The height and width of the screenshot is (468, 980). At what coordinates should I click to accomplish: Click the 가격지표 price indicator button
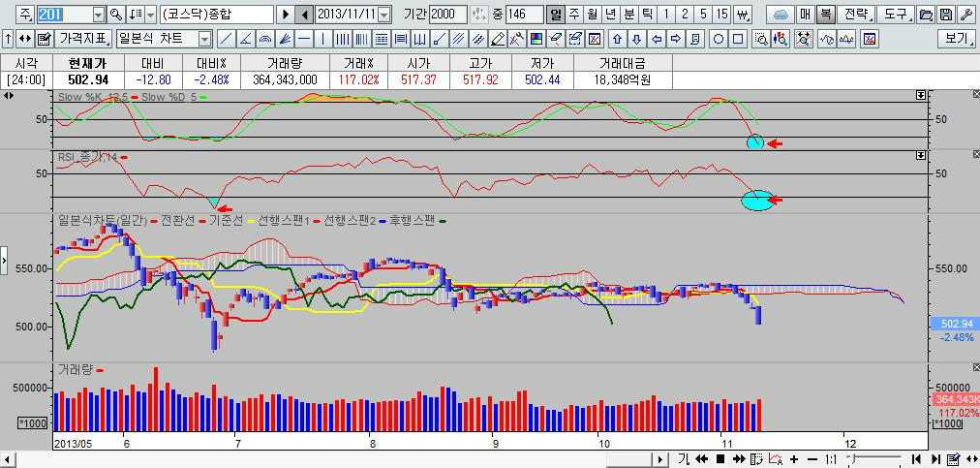pos(84,39)
